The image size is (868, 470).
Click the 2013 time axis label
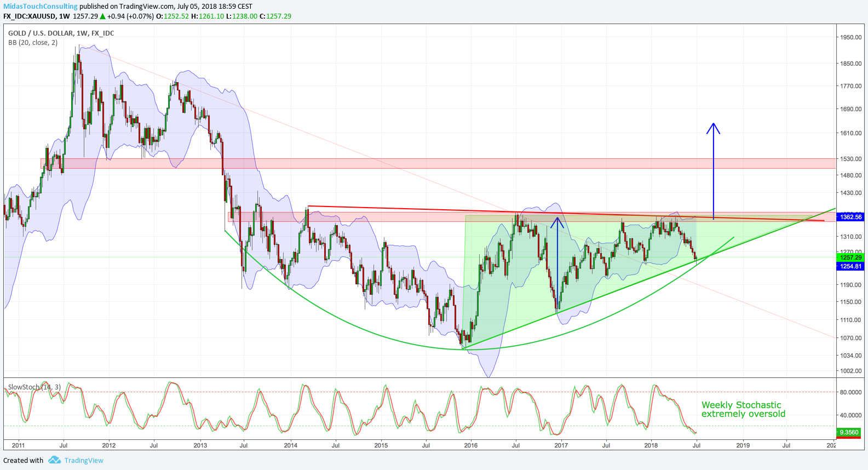200,445
